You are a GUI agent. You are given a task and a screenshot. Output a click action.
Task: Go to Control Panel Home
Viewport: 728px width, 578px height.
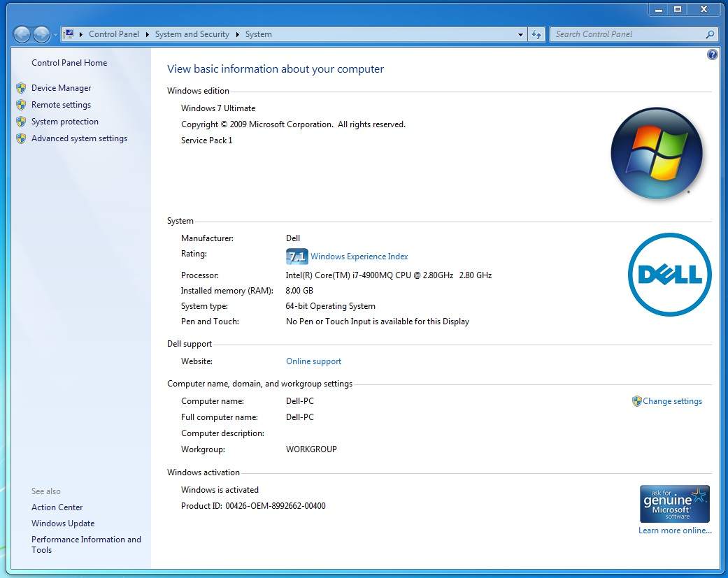[x=69, y=63]
